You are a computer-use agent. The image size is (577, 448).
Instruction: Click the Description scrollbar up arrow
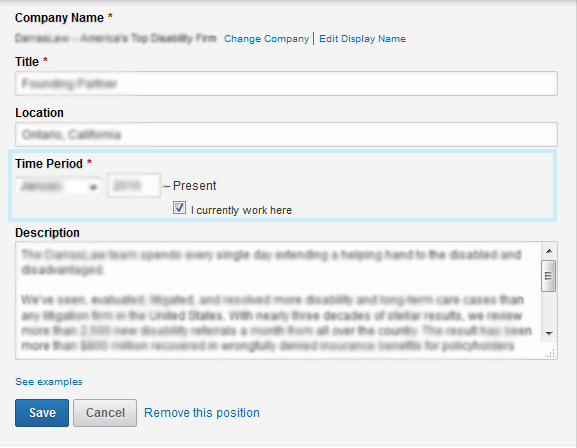[x=549, y=251]
